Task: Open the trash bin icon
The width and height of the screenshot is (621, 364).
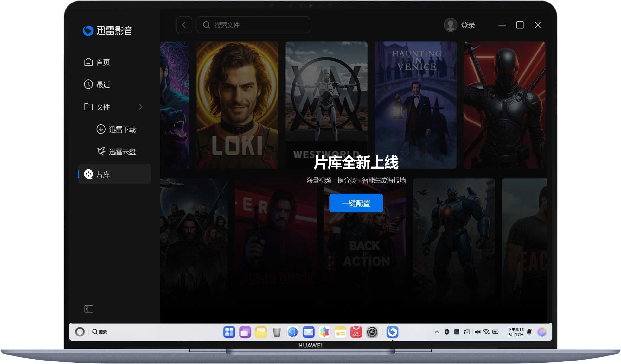Action: point(277,332)
